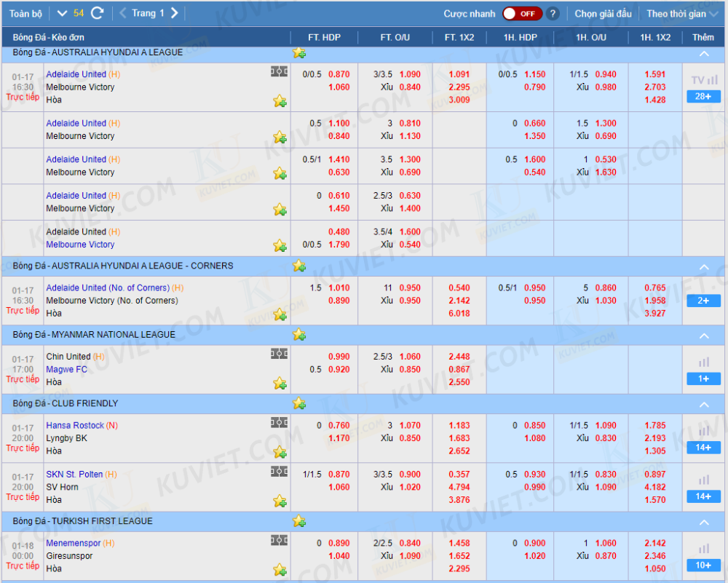This screenshot has height=583, width=728.
Task: Open live pitch icon for SKN St. Polten match
Action: pos(279,472)
